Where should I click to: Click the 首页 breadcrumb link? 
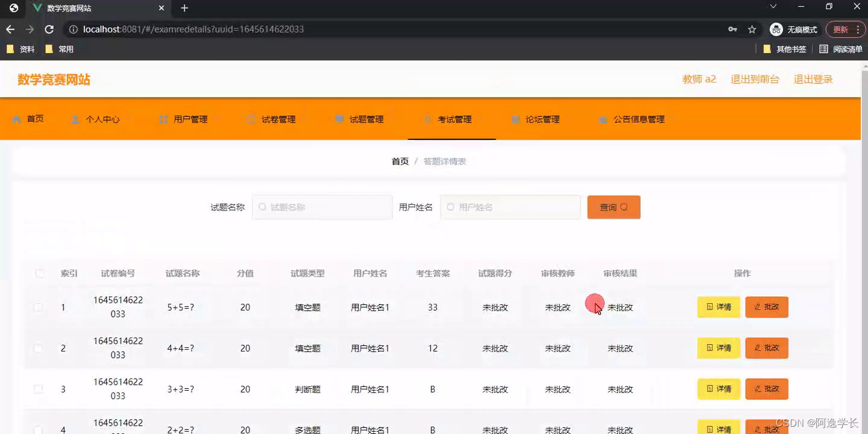tap(400, 162)
